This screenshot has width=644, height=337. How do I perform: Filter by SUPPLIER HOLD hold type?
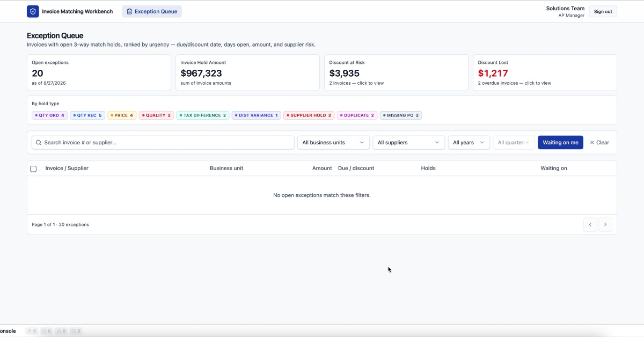pyautogui.click(x=309, y=115)
